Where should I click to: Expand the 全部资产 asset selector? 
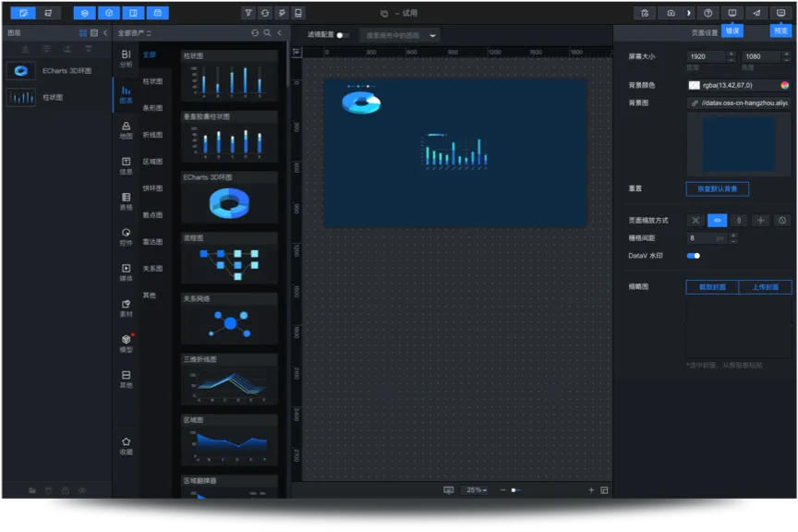(136, 32)
